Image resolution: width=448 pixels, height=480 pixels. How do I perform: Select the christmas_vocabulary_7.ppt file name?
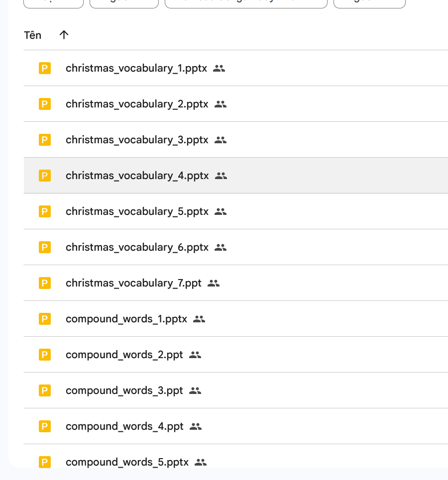click(133, 283)
